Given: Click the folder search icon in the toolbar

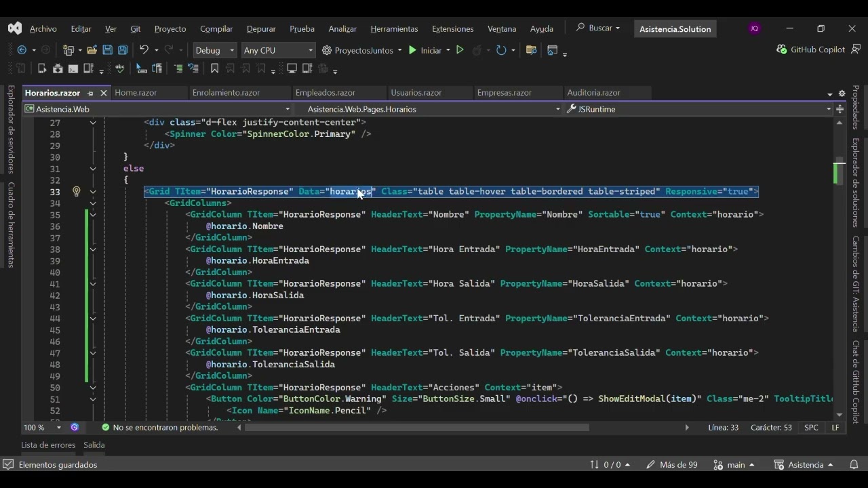Looking at the screenshot, I should click(531, 50).
